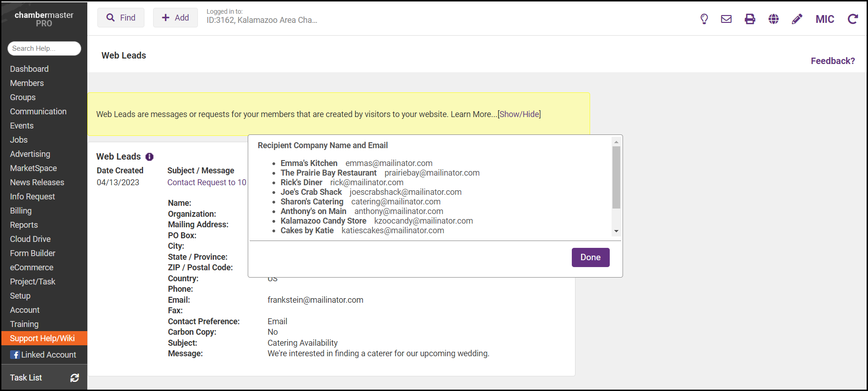Click the lightbulb tips icon
The image size is (868, 391).
704,19
